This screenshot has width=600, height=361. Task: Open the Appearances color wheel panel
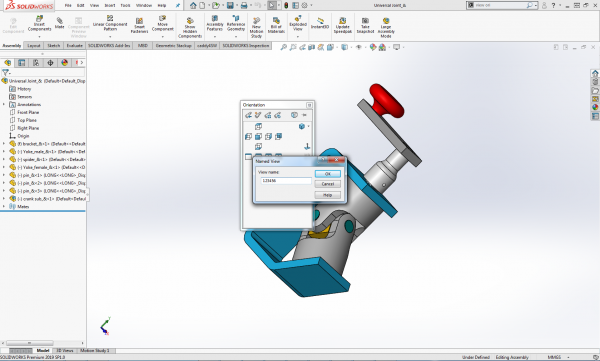pyautogui.click(x=595, y=107)
